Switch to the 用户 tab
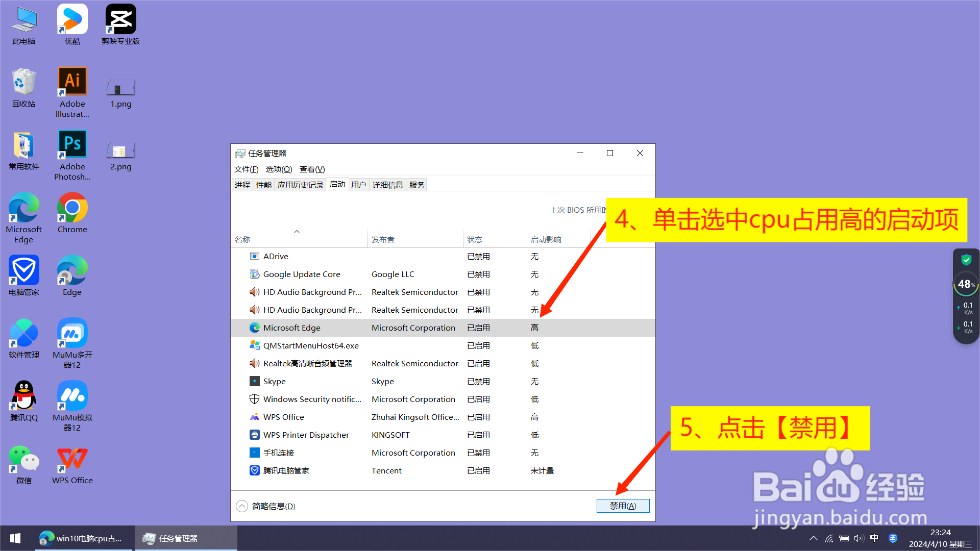 click(359, 185)
